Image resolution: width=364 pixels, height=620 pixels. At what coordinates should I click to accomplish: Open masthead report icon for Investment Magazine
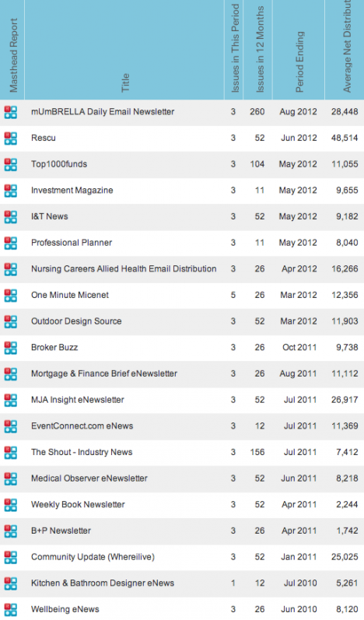point(11,190)
